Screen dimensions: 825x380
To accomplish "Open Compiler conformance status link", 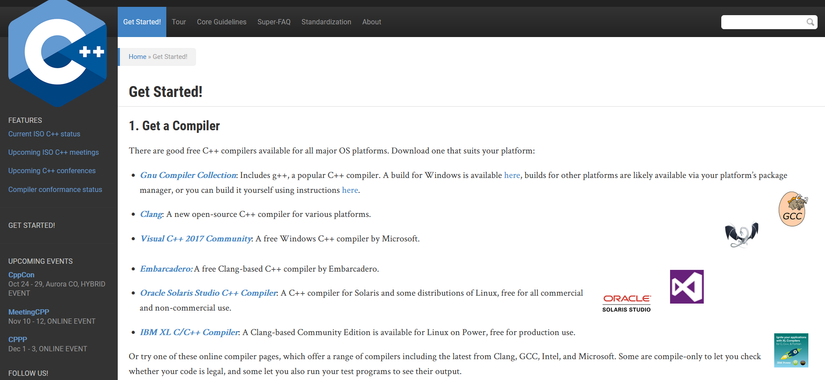I will coord(55,189).
